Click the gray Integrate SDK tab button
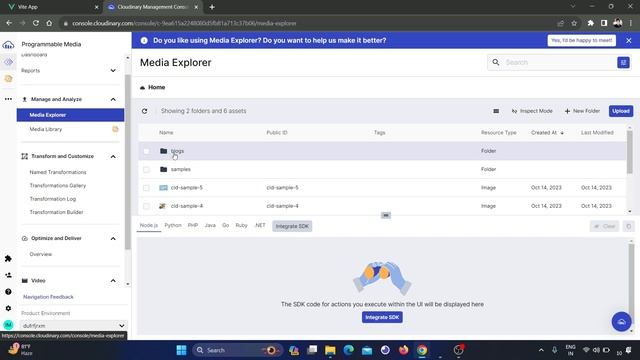 click(x=292, y=226)
